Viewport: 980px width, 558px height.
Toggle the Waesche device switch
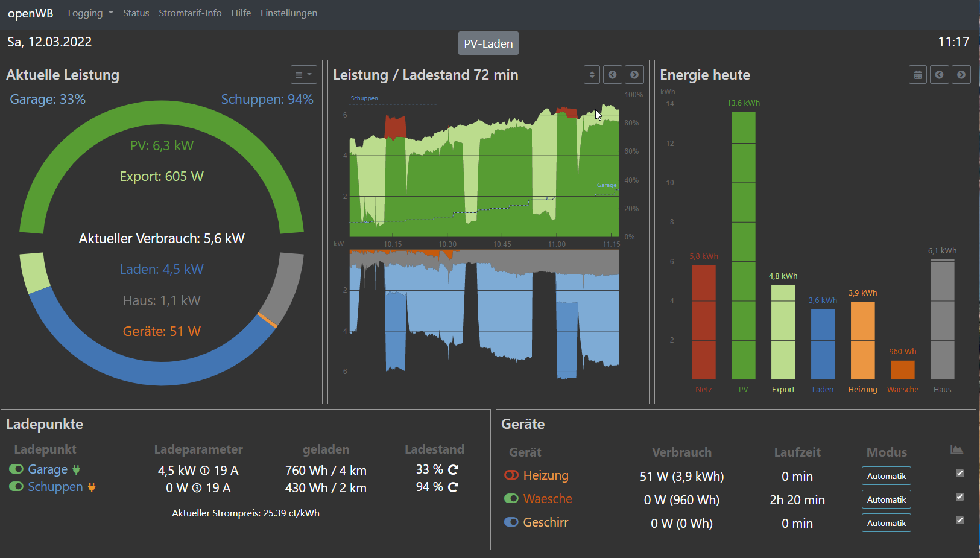point(511,499)
